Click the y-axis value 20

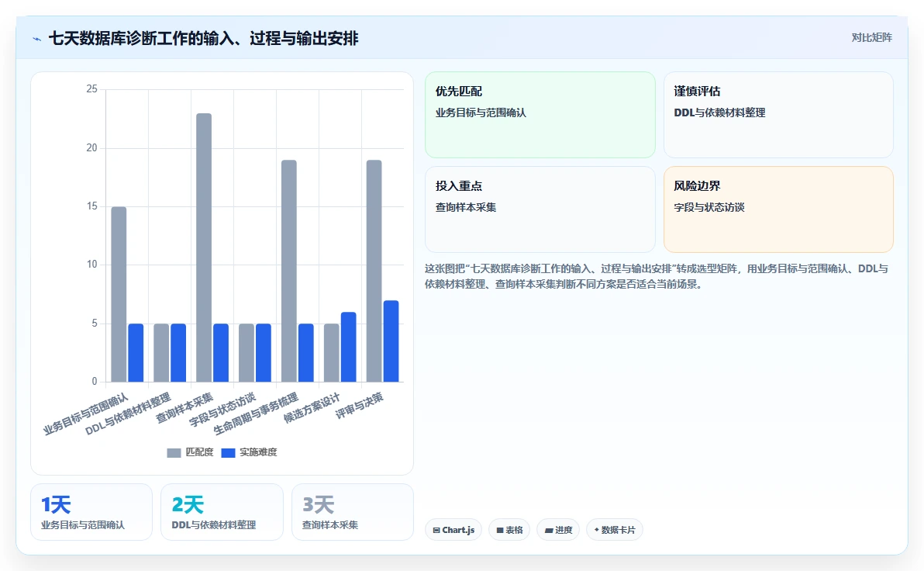92,148
